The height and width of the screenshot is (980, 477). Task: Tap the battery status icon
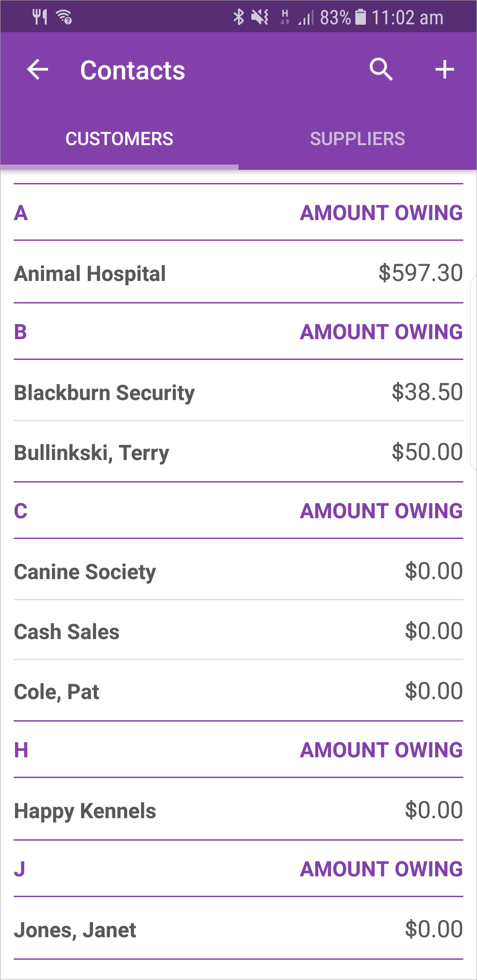[x=361, y=18]
